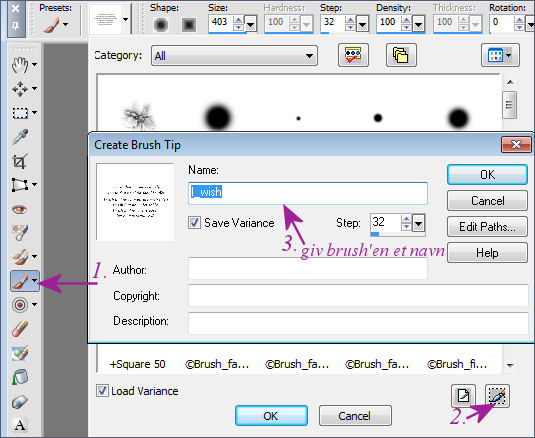Viewport: 535px width, 438px height.
Task: Click OK in Create Brush Tip dialog
Action: [x=487, y=175]
